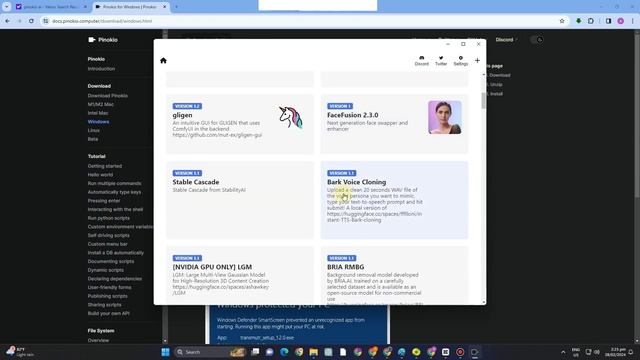Open Sharing scripts link
This screenshot has height=360, width=640.
point(104,304)
